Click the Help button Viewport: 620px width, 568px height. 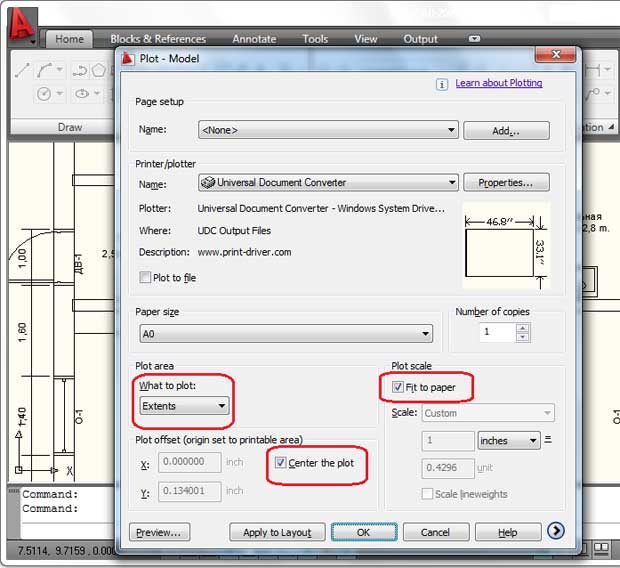pyautogui.click(x=508, y=532)
